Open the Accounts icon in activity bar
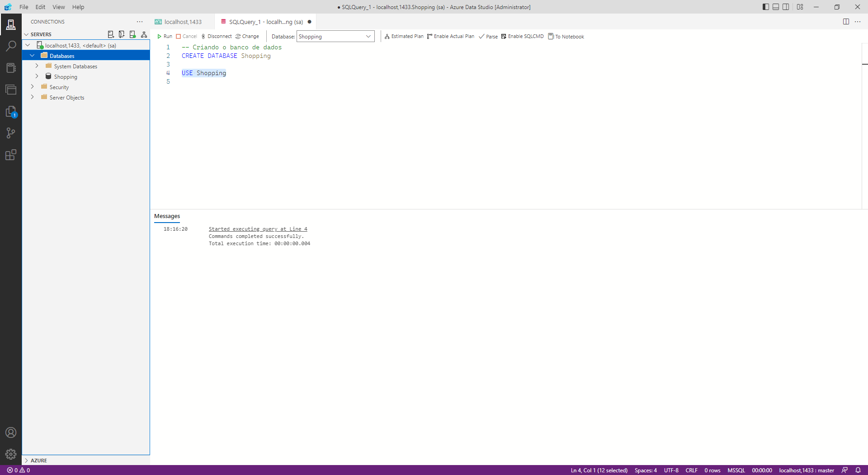The image size is (868, 475). click(x=11, y=432)
